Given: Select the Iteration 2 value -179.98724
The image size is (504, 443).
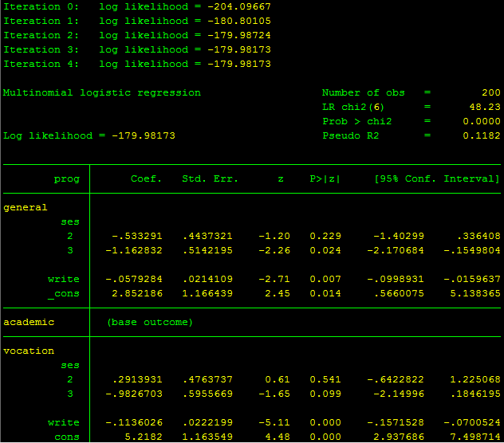Looking at the screenshot, I should (239, 35).
